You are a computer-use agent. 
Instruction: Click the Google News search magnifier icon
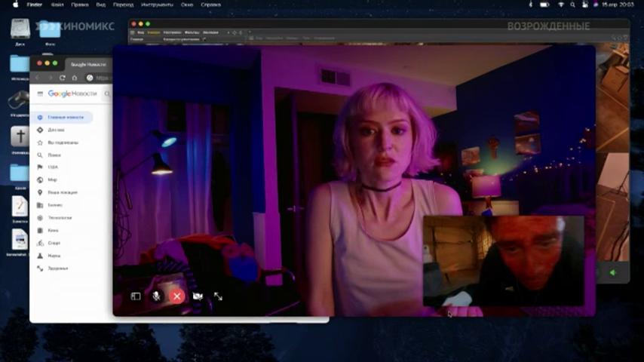107,94
